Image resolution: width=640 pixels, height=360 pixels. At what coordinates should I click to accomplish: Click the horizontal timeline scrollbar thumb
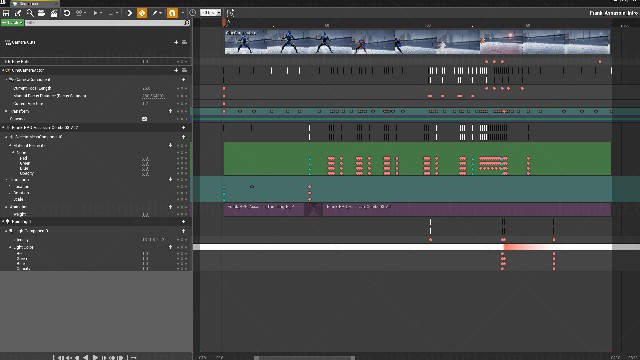[x=304, y=358]
